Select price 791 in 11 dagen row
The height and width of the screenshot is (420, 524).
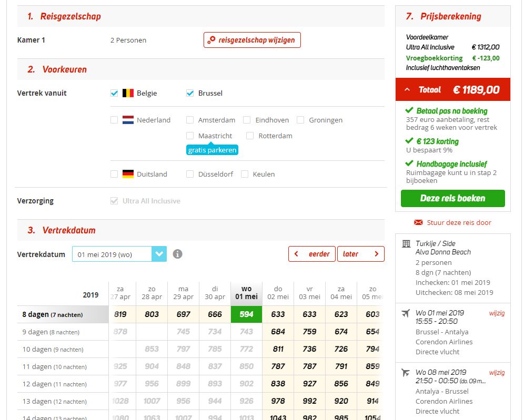(341, 366)
